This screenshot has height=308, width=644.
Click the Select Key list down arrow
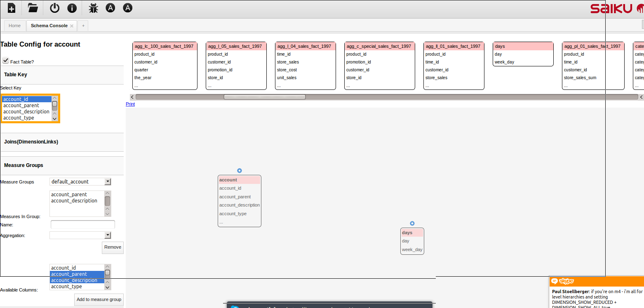(54, 119)
